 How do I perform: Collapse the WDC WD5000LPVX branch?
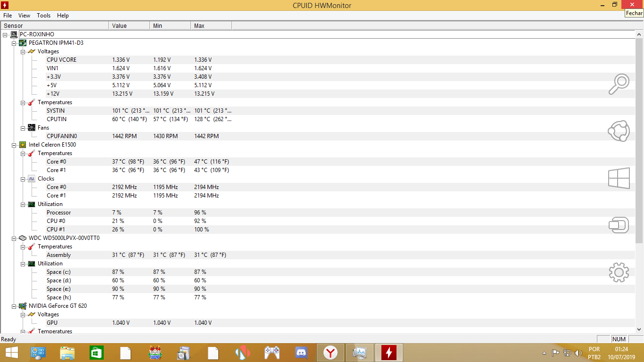(x=14, y=238)
